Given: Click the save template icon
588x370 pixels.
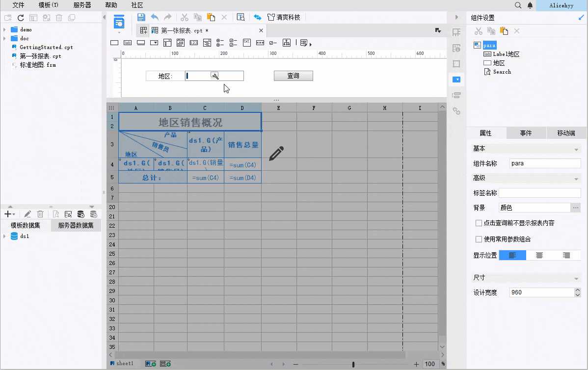Looking at the screenshot, I should coord(141,17).
